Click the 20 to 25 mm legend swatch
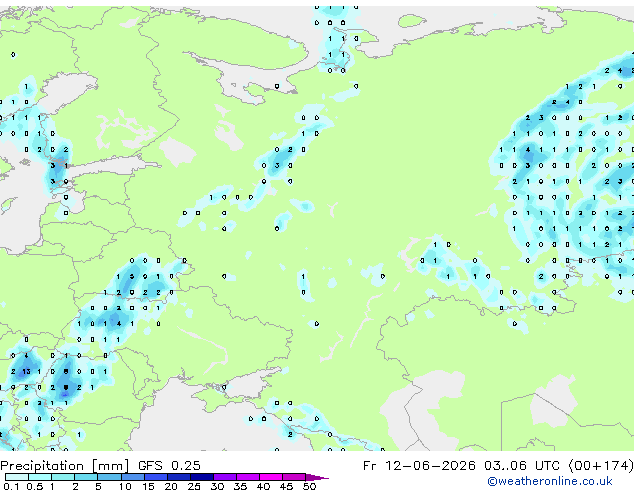Viewport: 634px width, 490px height. click(x=178, y=477)
